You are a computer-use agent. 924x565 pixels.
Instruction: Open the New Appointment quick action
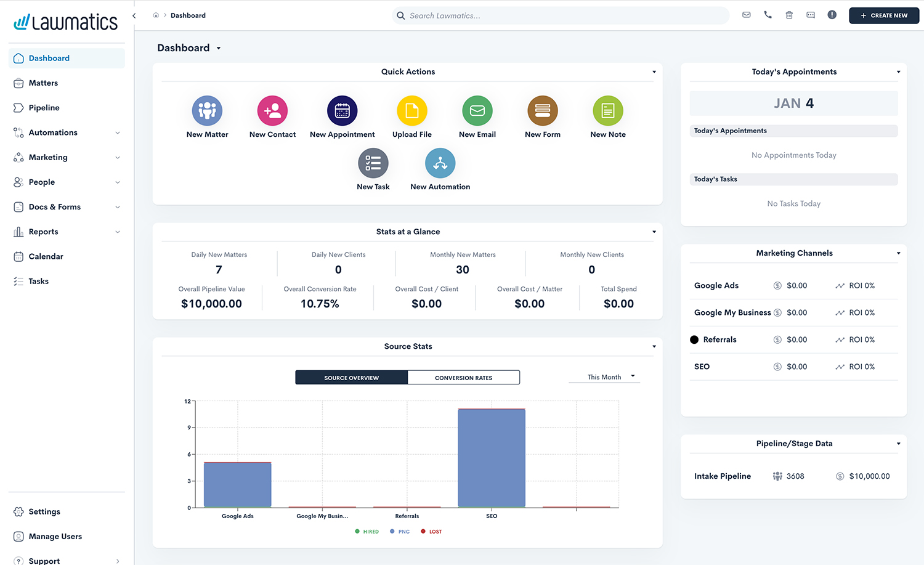point(342,112)
